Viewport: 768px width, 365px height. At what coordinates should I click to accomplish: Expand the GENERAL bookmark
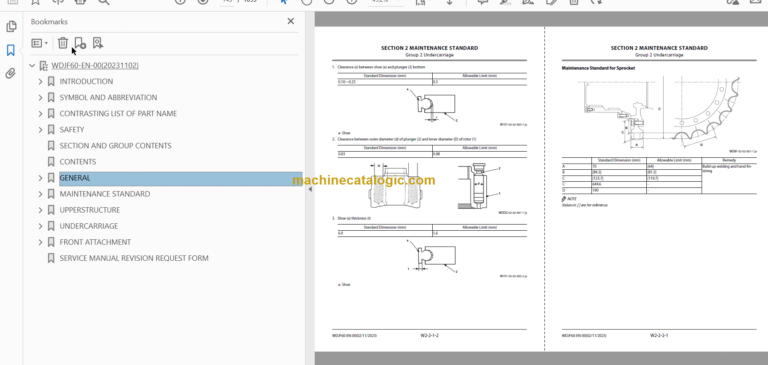[40, 178]
